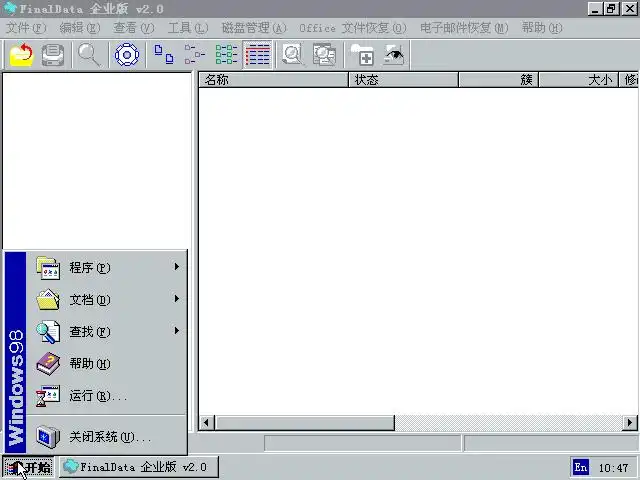Click the 开始 Start button
The image size is (640, 480).
pyautogui.click(x=28, y=467)
